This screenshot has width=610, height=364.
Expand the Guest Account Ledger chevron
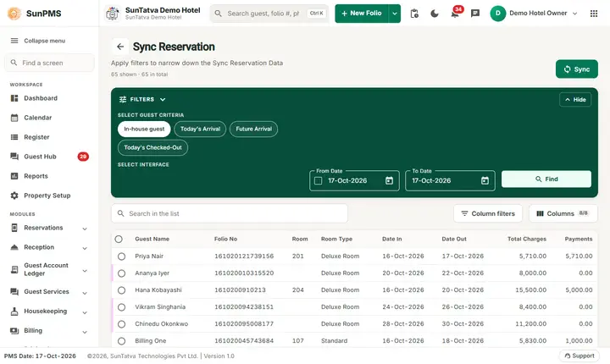(x=85, y=271)
